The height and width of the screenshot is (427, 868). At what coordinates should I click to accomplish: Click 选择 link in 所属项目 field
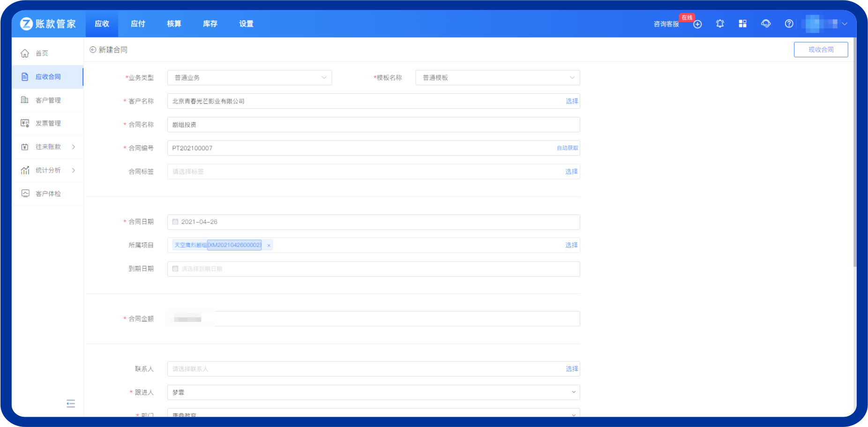(571, 245)
